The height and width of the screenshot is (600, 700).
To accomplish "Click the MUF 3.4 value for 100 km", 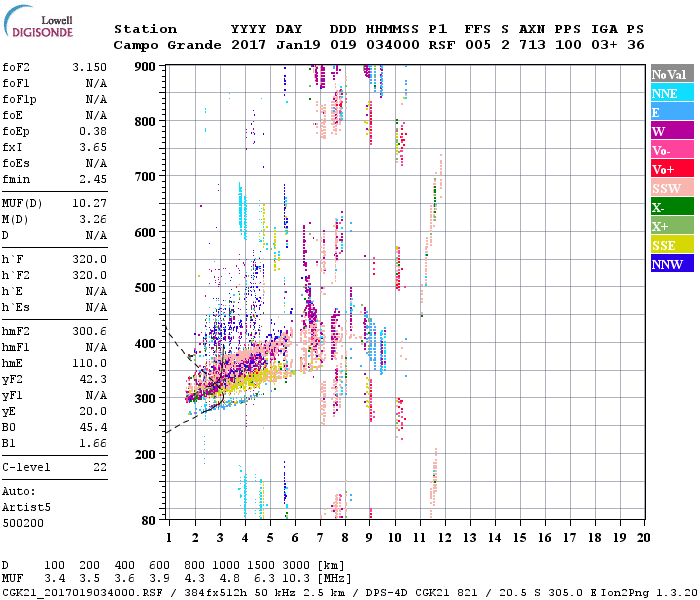I will [x=54, y=579].
